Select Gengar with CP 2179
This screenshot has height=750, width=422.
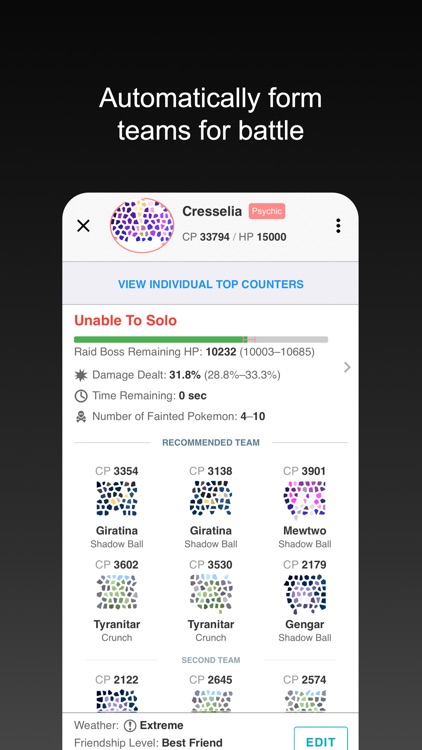pos(304,601)
